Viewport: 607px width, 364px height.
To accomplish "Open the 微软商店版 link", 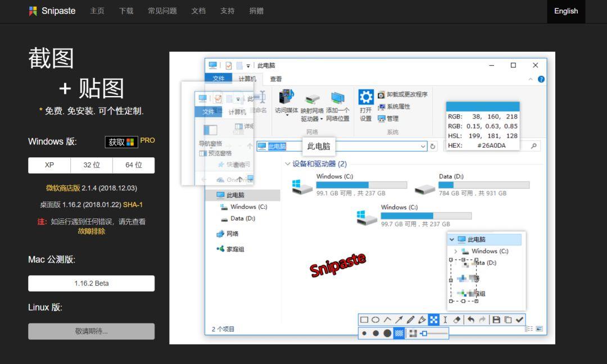I will coord(63,188).
